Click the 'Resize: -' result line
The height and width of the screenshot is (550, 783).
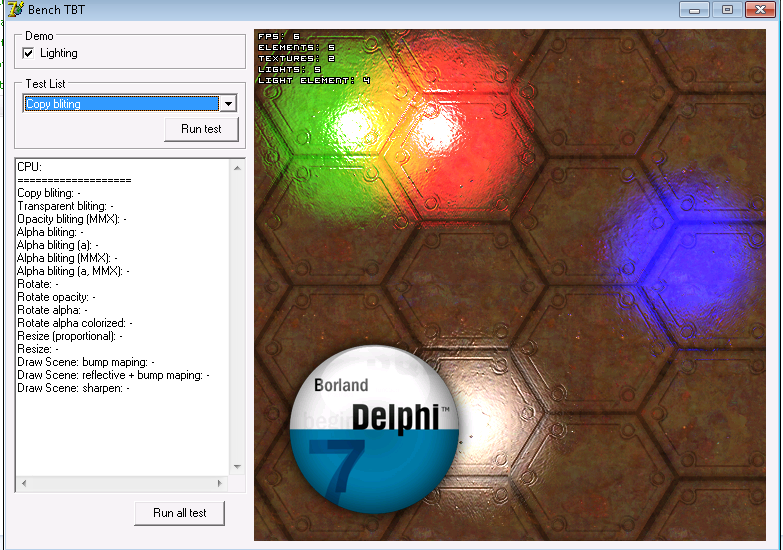click(x=38, y=349)
